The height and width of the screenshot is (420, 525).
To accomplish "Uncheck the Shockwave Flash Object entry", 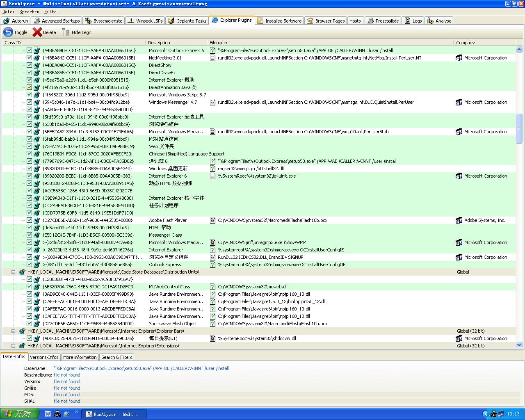I will pos(29,324).
